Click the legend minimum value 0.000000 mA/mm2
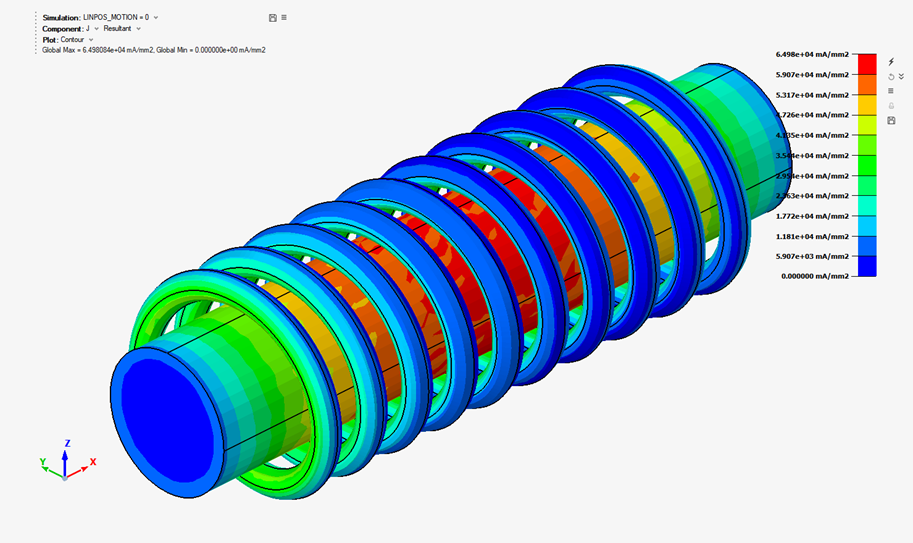The image size is (913, 543). (x=815, y=276)
